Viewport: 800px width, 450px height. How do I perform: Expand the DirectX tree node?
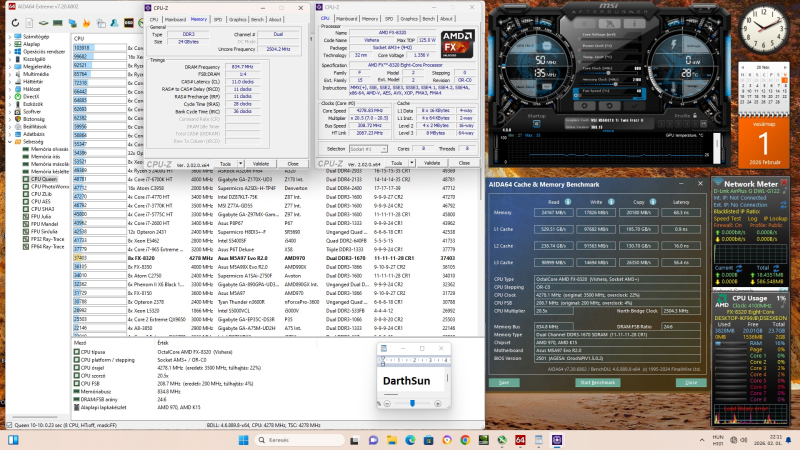pos(10,96)
